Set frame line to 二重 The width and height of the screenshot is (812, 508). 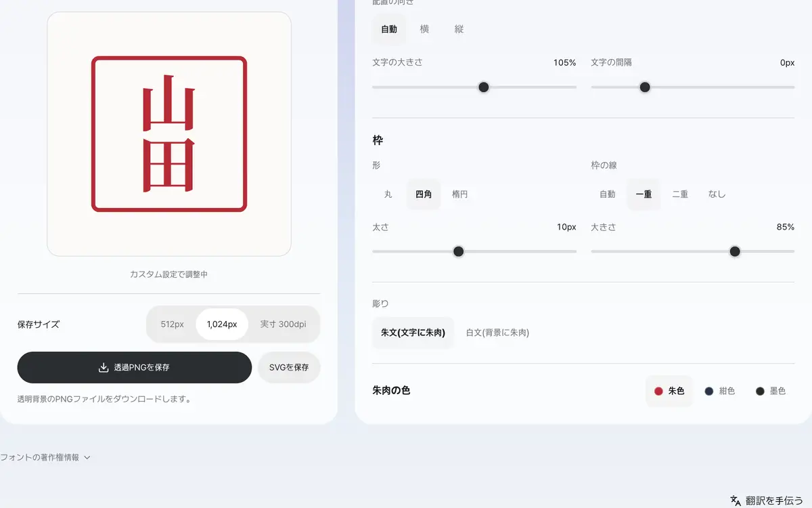pos(680,194)
